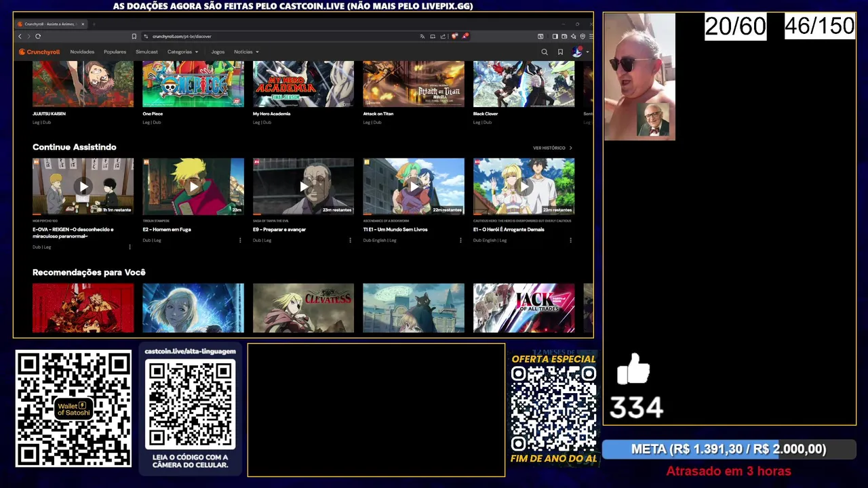Play the Mob Psycho 100 REIGEN episode
This screenshot has width=868, height=488.
[83, 186]
